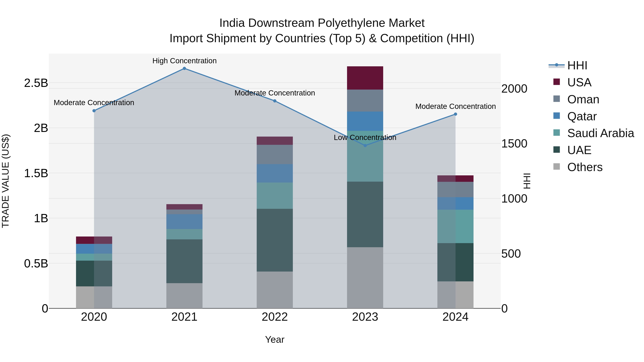
Task: Click the Moderate Concentration label above 2022
Action: [x=274, y=93]
